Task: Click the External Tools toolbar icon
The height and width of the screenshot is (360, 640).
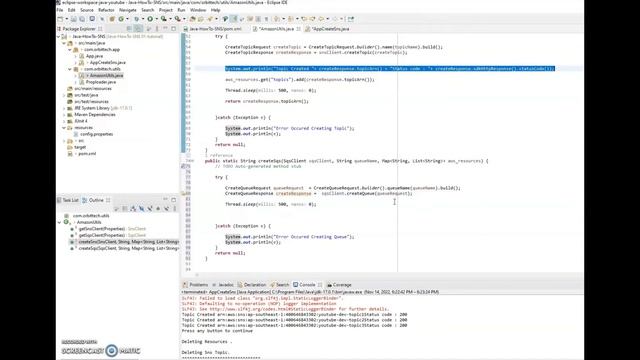Action: point(178,19)
